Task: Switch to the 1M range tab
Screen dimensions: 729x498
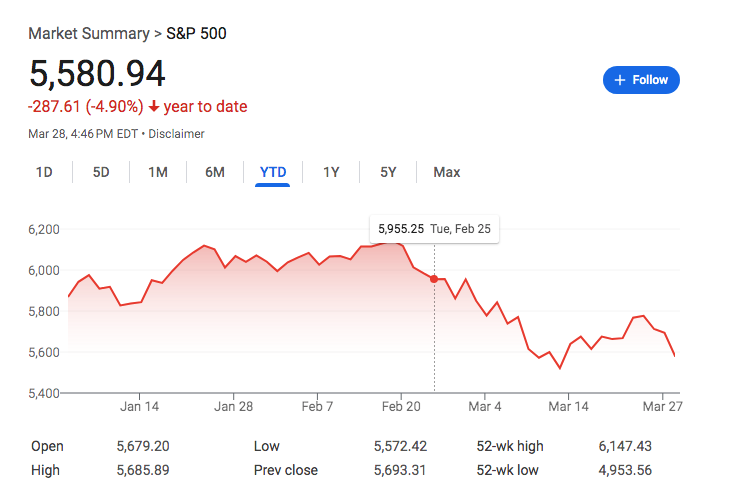Action: (x=158, y=172)
